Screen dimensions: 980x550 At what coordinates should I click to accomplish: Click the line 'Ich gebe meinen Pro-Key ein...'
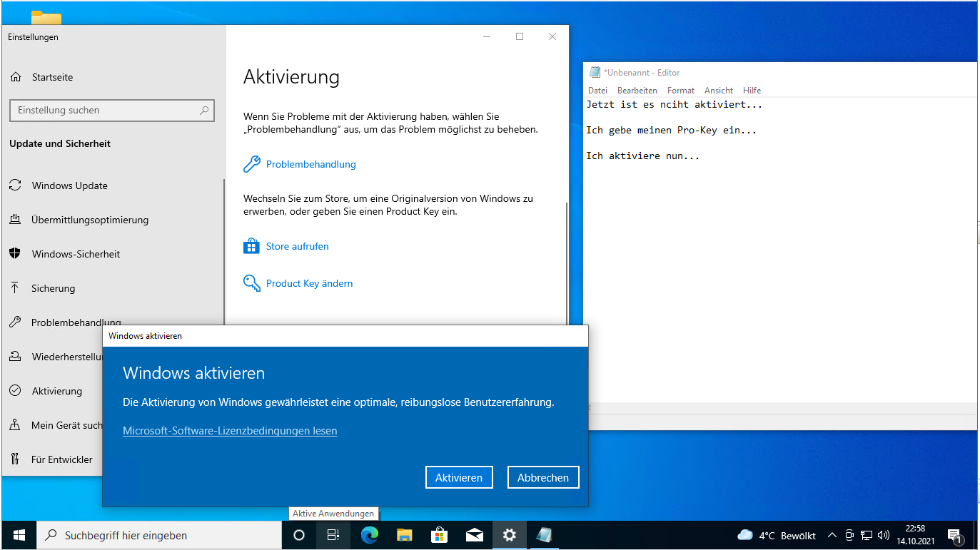coord(671,130)
